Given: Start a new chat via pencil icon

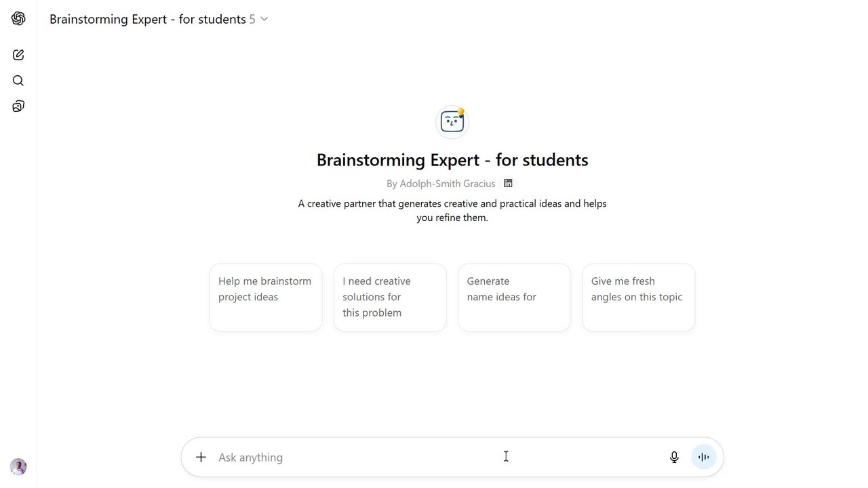Looking at the screenshot, I should click(18, 55).
